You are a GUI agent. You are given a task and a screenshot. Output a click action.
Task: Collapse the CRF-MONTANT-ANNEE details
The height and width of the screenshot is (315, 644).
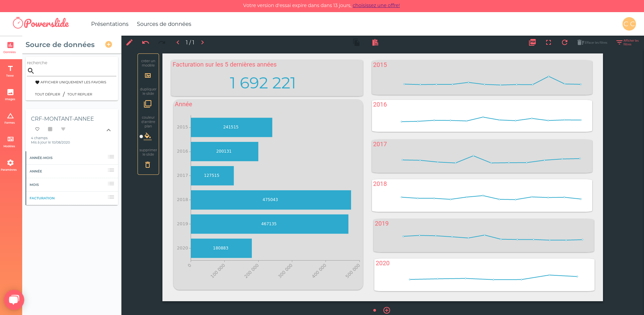(x=108, y=130)
